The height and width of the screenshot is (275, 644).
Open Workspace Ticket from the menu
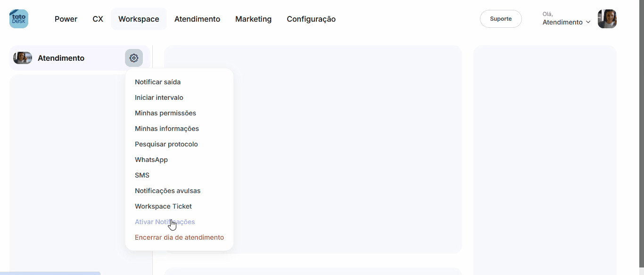[163, 206]
